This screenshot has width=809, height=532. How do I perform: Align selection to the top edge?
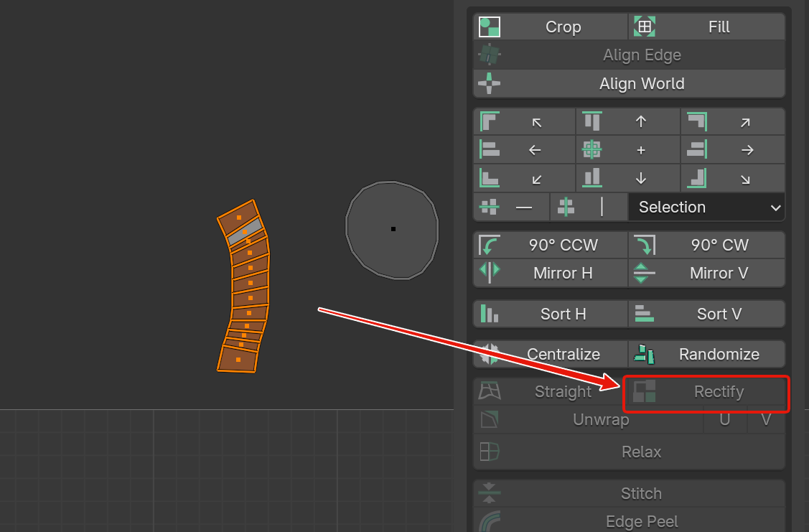pyautogui.click(x=628, y=122)
